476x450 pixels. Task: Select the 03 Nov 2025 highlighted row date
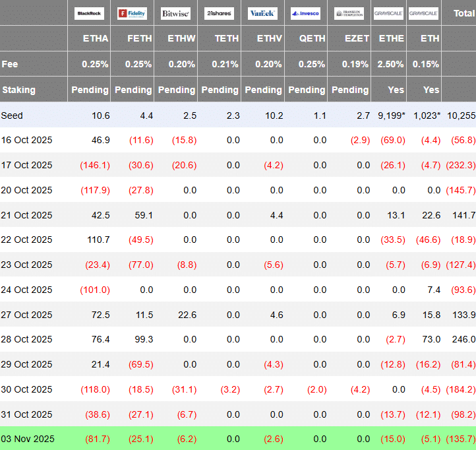26,439
